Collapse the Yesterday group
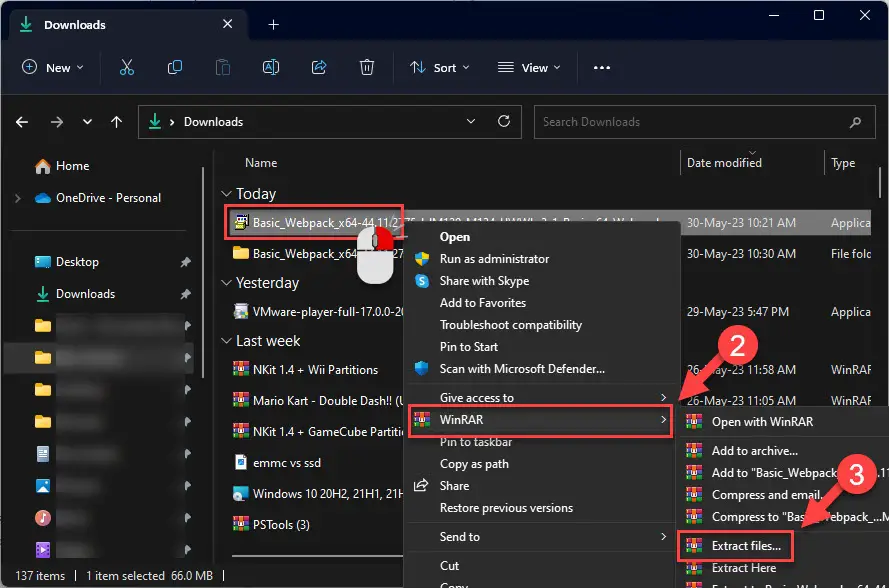 [226, 282]
